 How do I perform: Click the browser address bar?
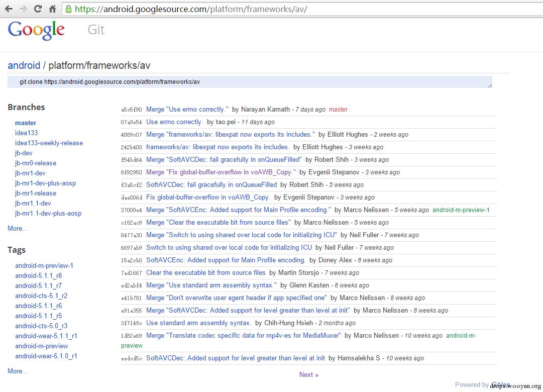pyautogui.click(x=301, y=9)
